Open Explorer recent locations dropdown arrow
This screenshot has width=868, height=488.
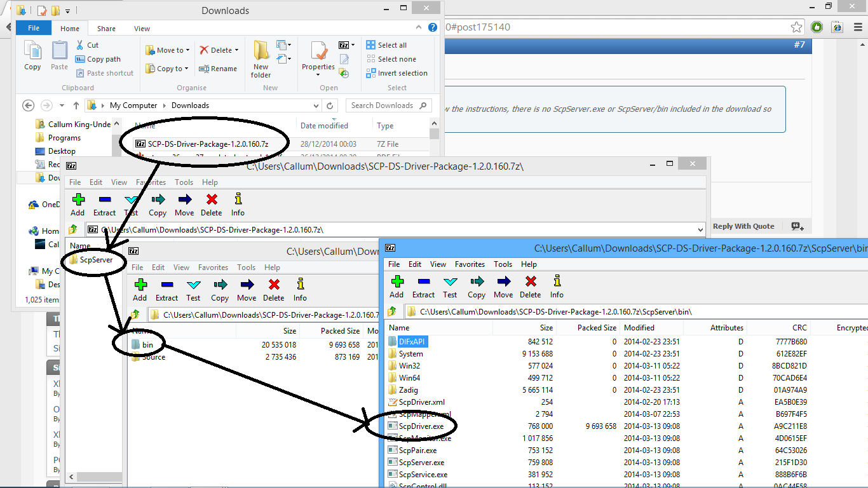pos(62,105)
